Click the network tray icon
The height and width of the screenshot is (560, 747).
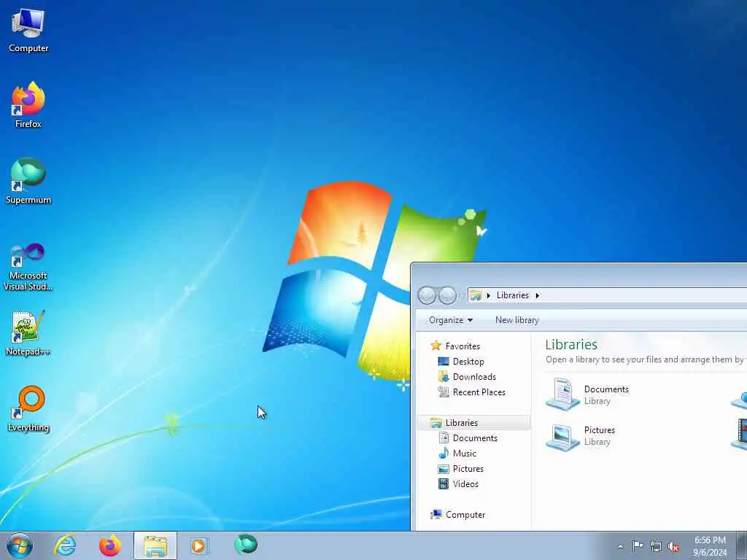656,546
